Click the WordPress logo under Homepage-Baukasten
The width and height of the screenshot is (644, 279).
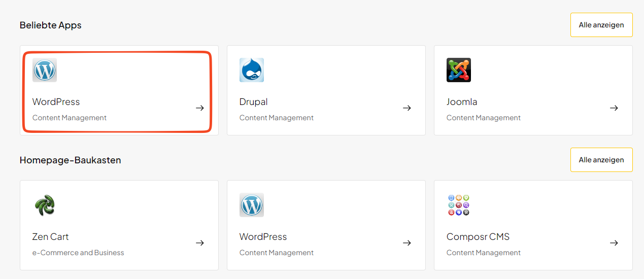pyautogui.click(x=252, y=205)
